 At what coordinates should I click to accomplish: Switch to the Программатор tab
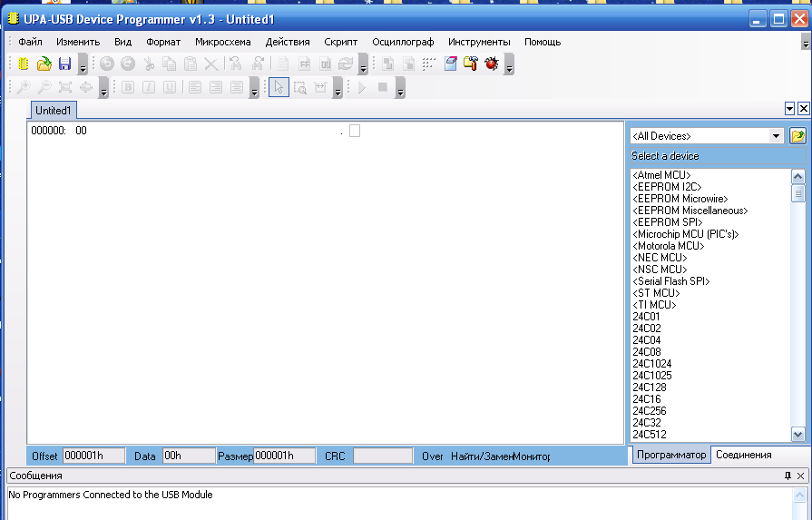[x=671, y=455]
